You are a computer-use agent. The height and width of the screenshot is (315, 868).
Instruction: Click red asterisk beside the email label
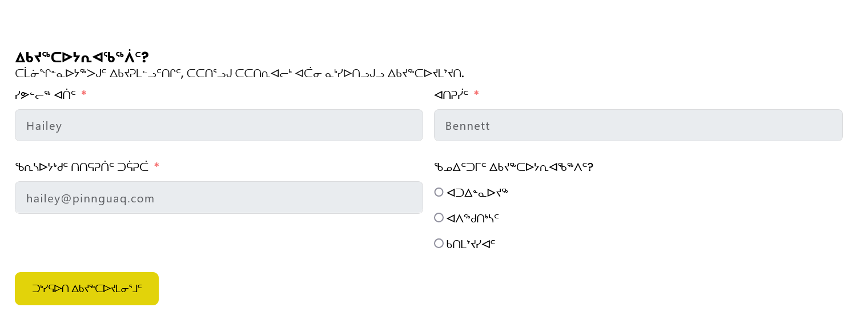[x=156, y=166]
